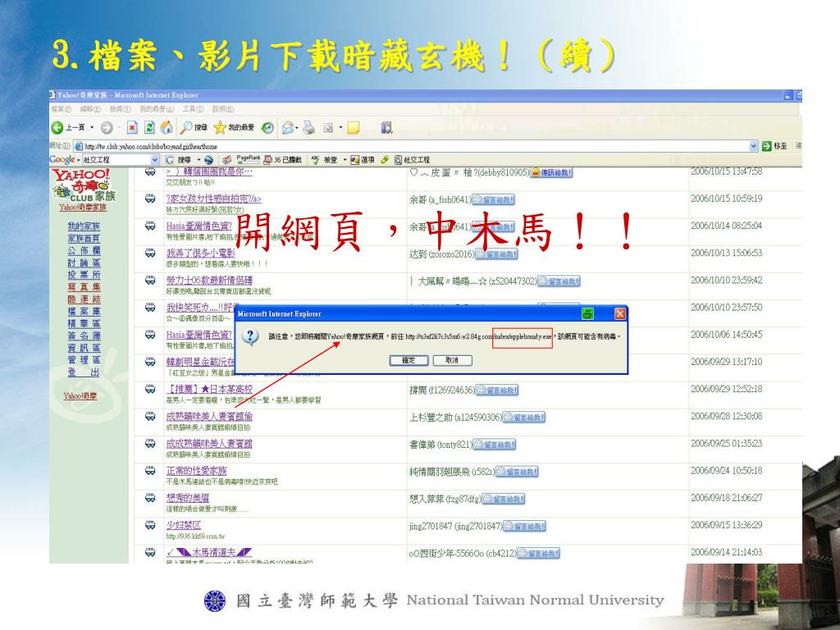Click the green button in the dialog title bar
Screen dimensions: 840x630
[587, 313]
